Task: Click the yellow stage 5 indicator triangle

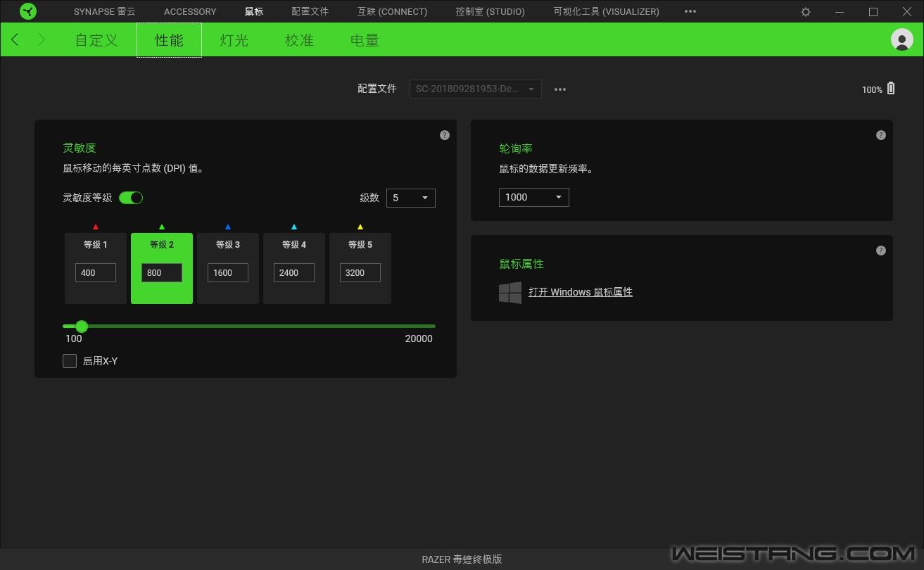Action: (x=360, y=227)
